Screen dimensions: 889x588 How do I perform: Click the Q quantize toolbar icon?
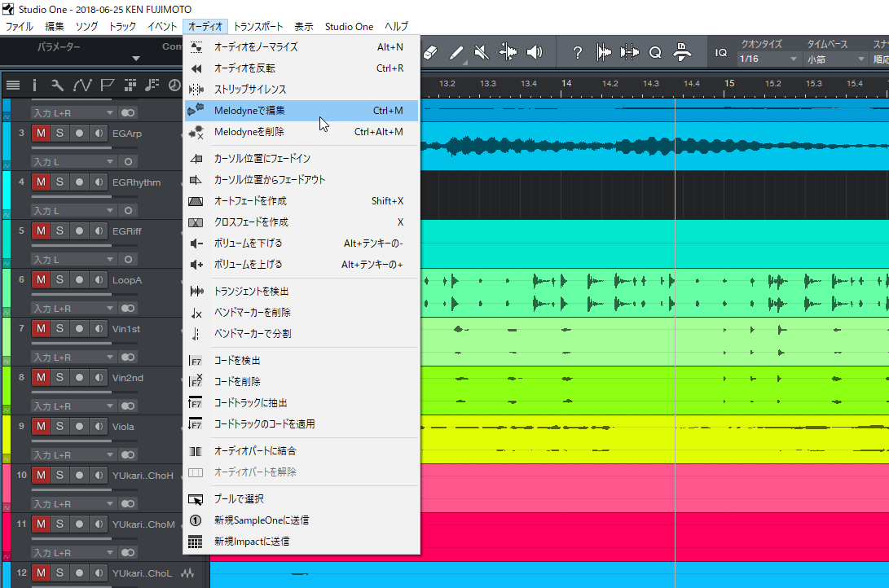(655, 53)
